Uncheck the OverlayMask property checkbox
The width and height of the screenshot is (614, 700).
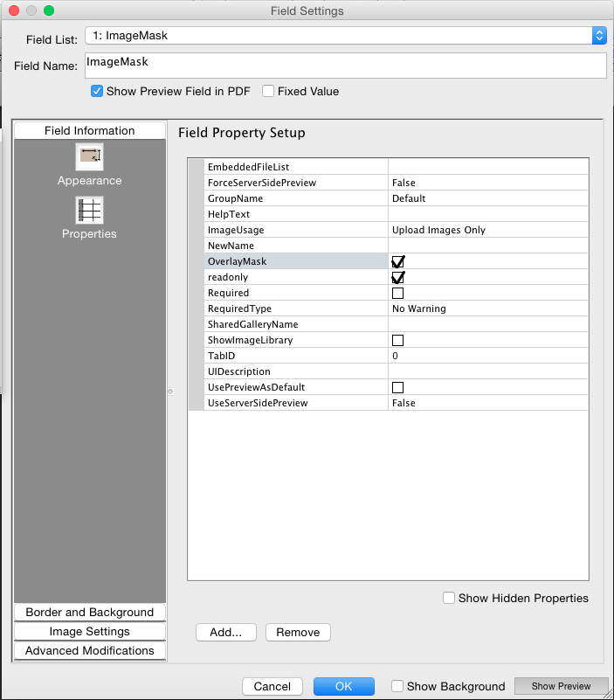(x=398, y=261)
